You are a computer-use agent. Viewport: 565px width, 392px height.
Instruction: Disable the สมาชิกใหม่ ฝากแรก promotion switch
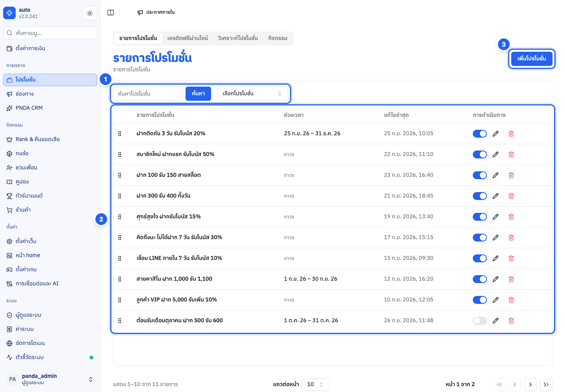(479, 154)
